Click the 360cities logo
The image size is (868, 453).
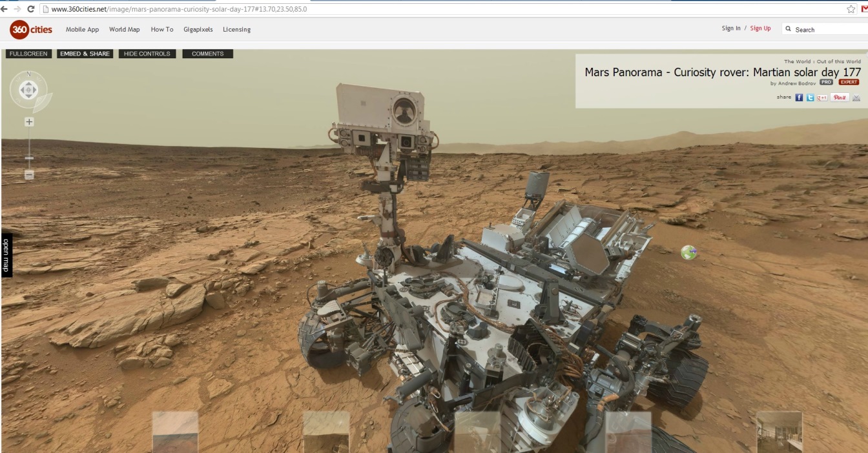pyautogui.click(x=32, y=30)
